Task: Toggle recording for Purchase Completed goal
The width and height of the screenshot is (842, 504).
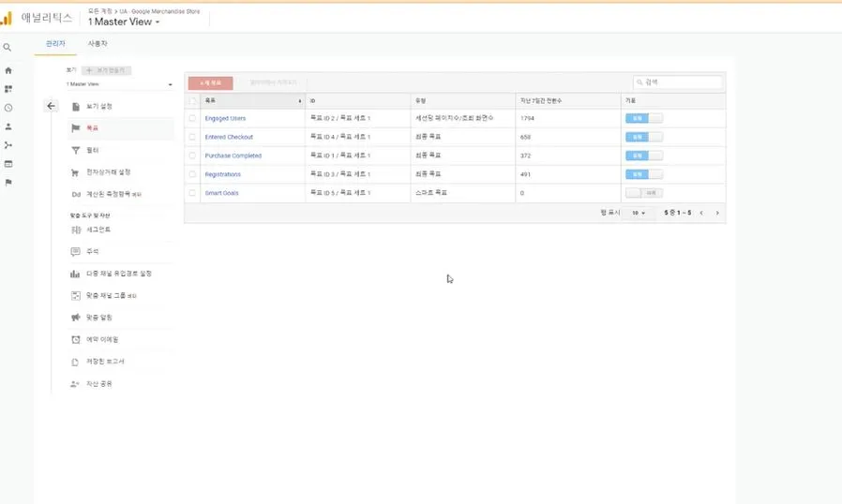Action: click(644, 156)
